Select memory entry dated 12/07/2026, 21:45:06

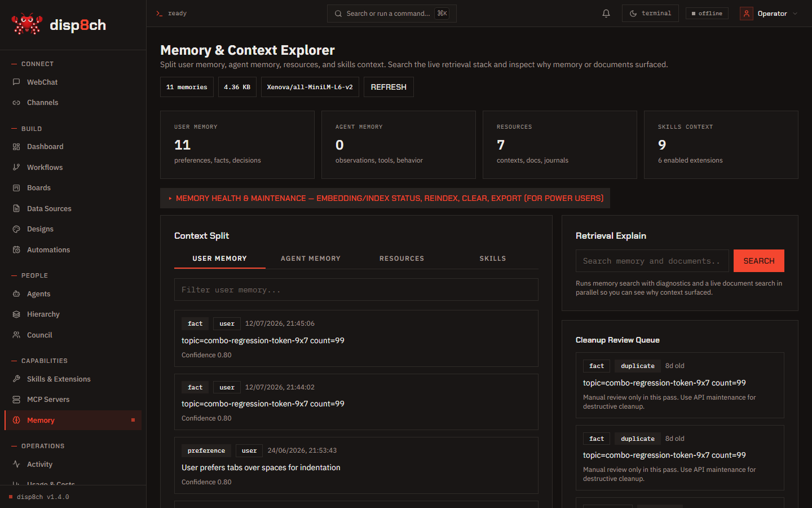[356, 339]
